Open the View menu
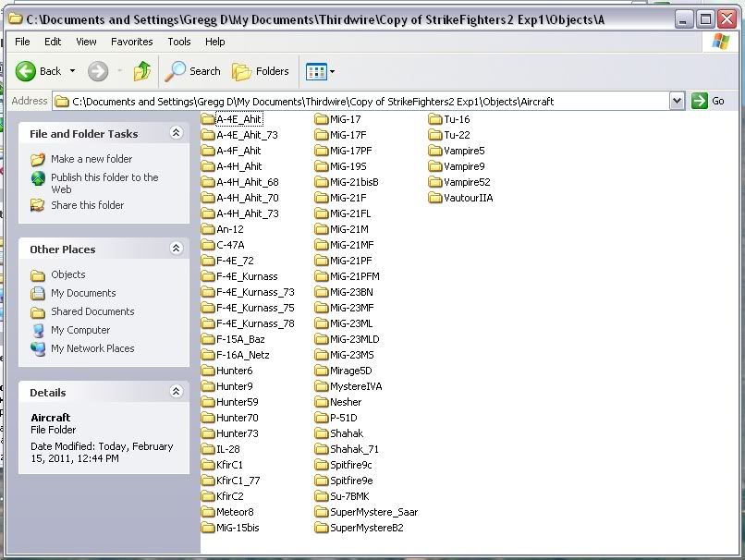This screenshot has height=560, width=745. 86,42
